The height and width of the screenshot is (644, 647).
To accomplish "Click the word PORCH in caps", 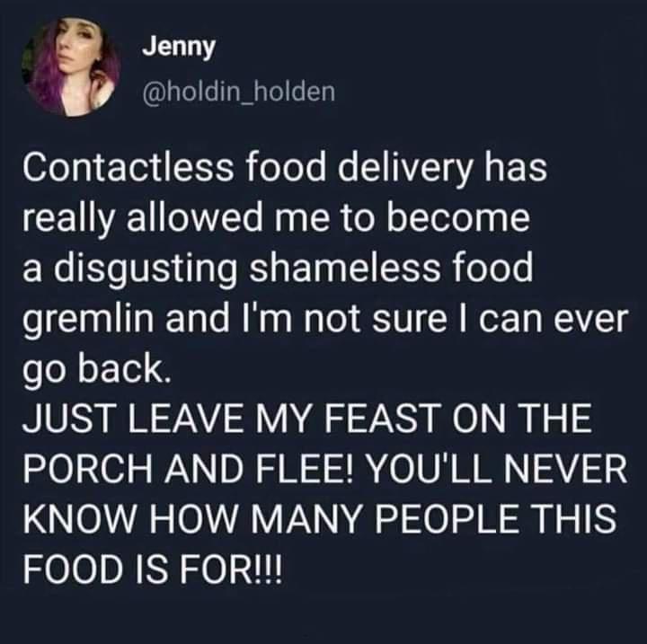I will 87,469.
